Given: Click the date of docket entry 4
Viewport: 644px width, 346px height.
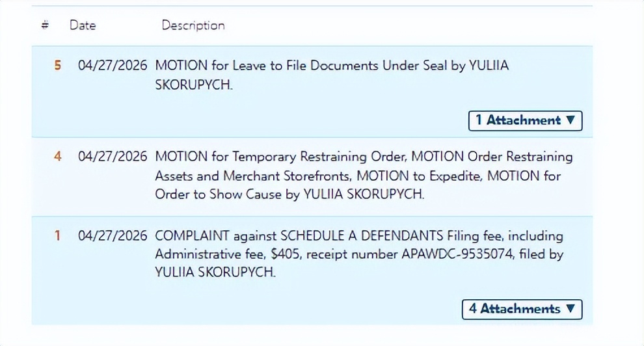Looking at the screenshot, I should [113, 157].
